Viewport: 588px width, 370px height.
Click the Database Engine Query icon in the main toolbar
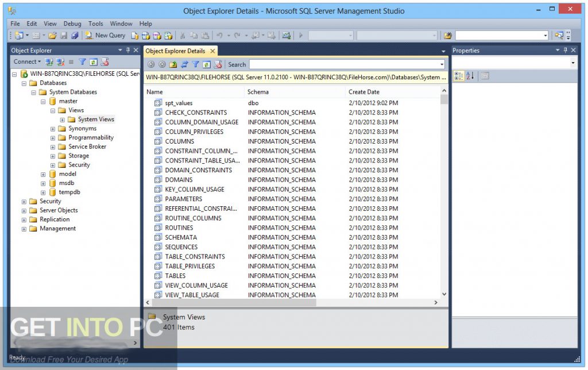point(134,36)
